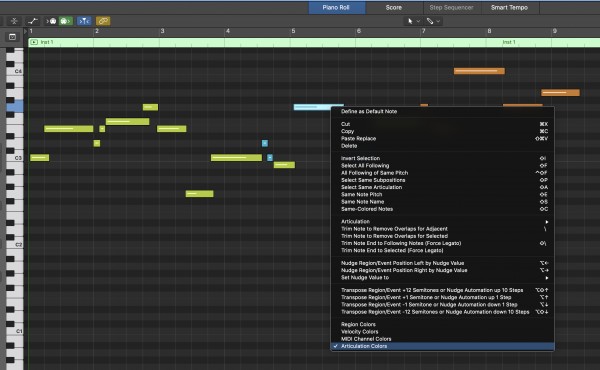Switch to the Score tab
The image size is (600, 370).
(x=394, y=8)
